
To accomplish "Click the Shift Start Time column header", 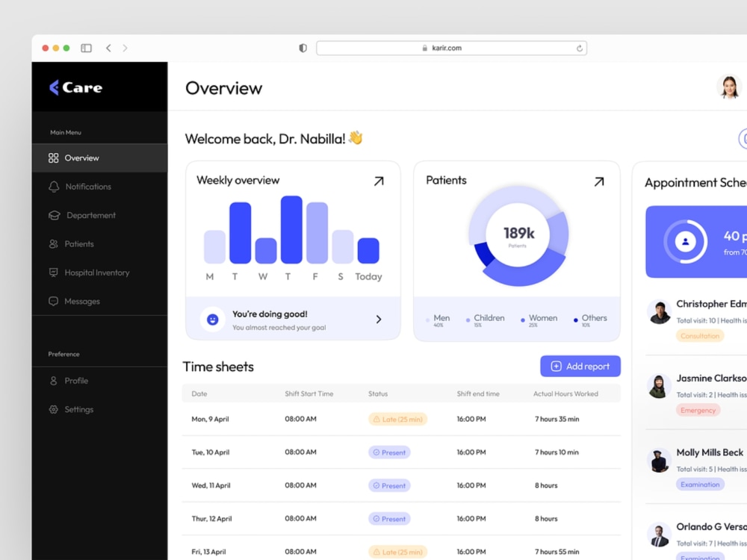I will tap(309, 393).
